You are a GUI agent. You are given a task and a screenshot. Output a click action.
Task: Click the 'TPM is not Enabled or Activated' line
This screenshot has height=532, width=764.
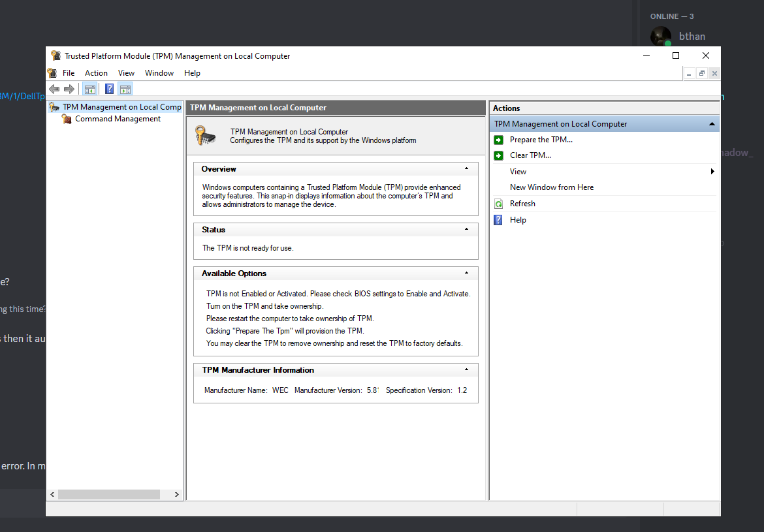338,294
